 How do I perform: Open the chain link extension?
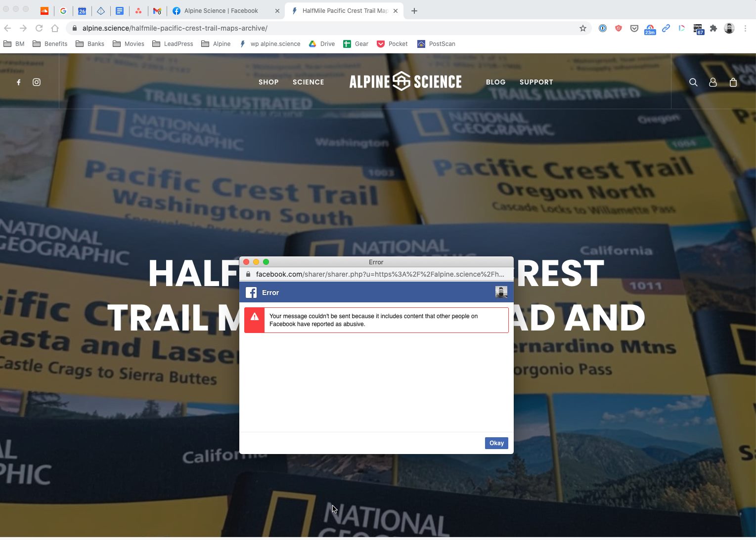[666, 28]
